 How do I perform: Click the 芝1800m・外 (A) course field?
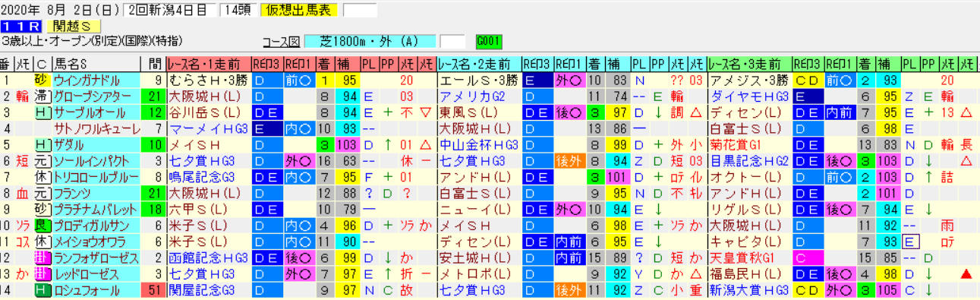pos(370,41)
